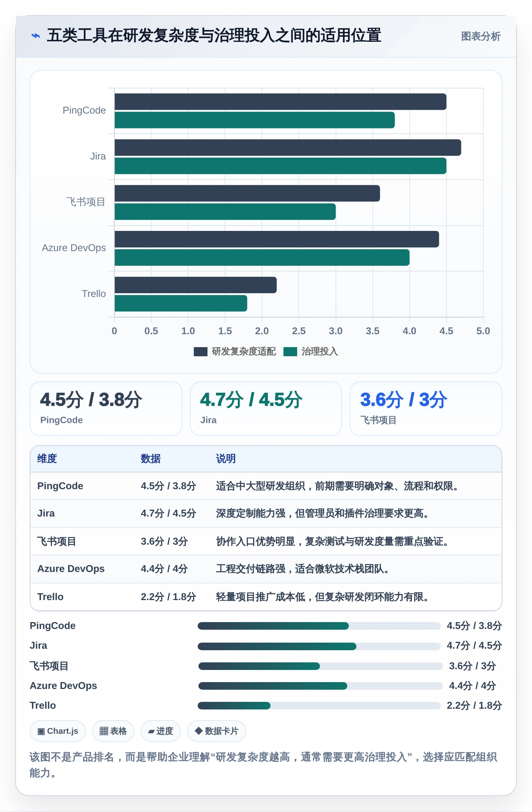The image size is (532, 812).
Task: Click the Azure DevOps y-axis label
Action: click(74, 248)
